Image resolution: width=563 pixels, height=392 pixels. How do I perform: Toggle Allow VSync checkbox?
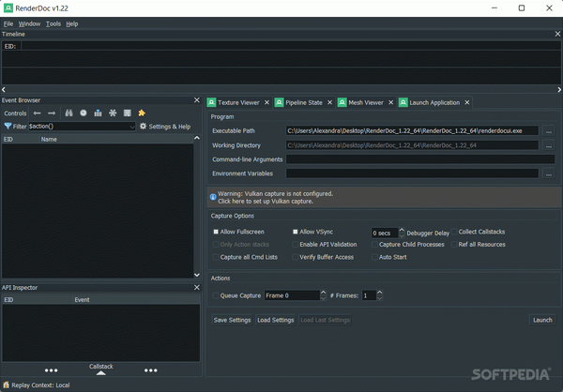point(296,232)
